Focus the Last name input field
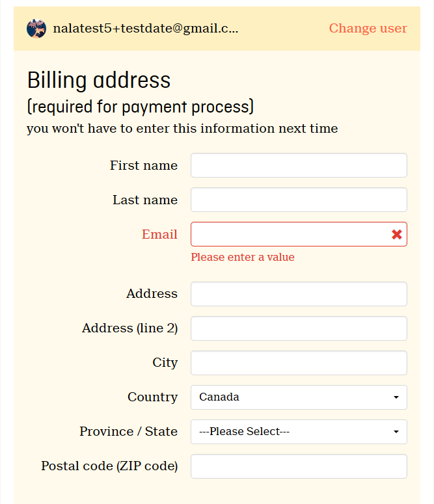Viewport: 434px width, 504px height. [299, 200]
